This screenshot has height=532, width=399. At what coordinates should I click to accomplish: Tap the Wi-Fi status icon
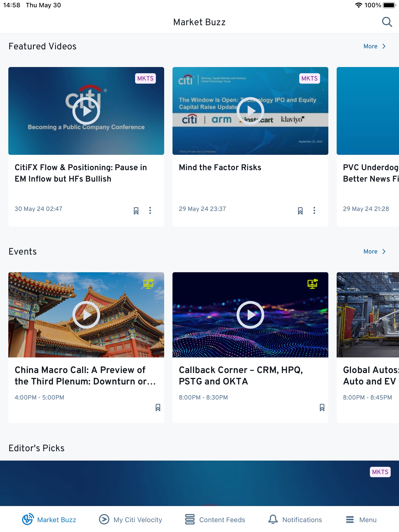click(359, 5)
